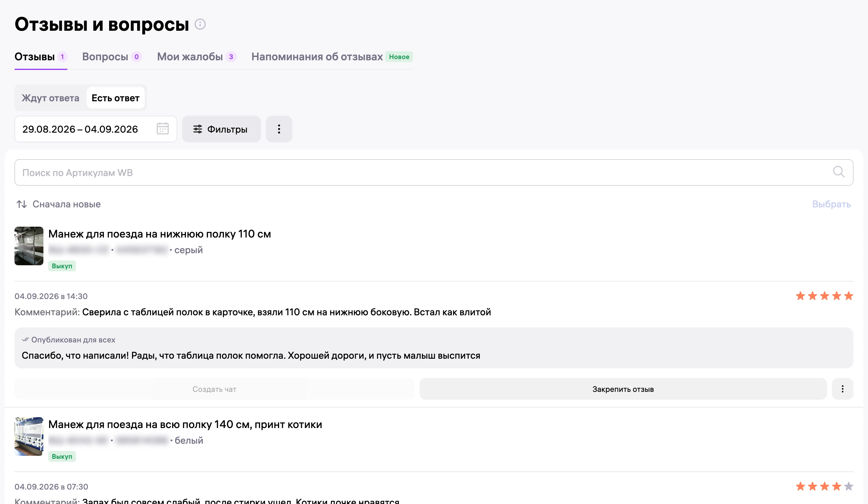The image size is (868, 504).
Task: Click the info icon beside the page title
Action: click(200, 24)
